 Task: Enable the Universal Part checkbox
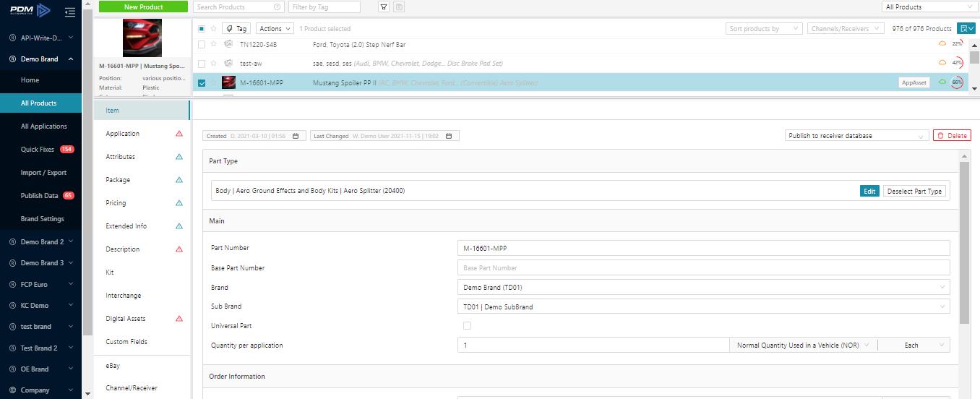[467, 326]
